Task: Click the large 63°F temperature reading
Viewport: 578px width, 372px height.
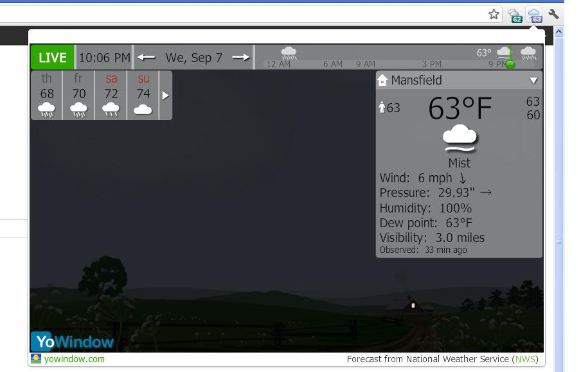Action: tap(460, 108)
